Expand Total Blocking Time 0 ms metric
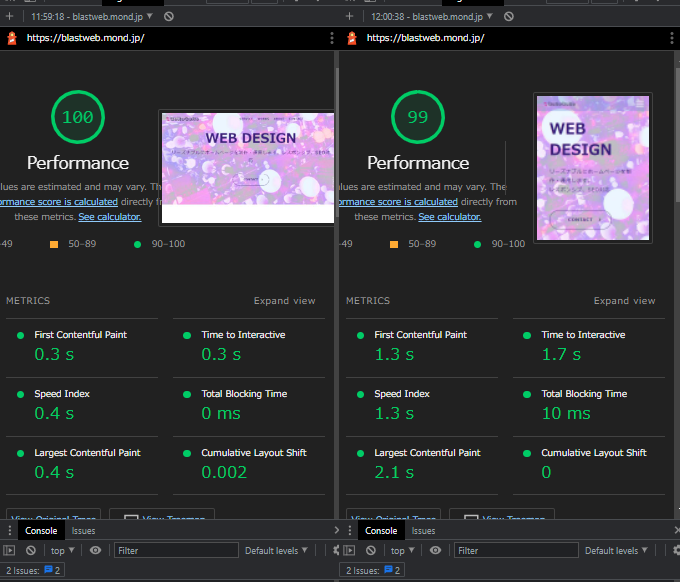The height and width of the screenshot is (582, 680). (x=249, y=407)
